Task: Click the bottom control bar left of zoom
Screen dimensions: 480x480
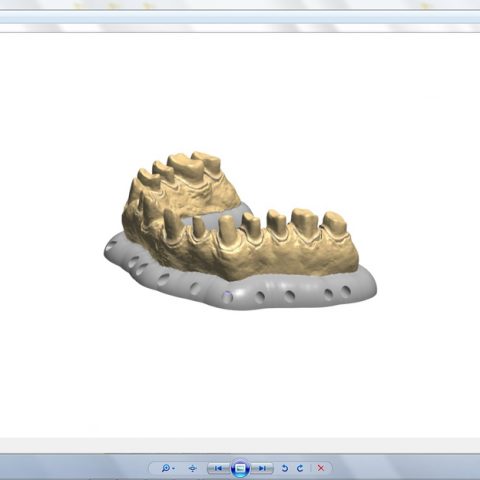Action: (73, 467)
